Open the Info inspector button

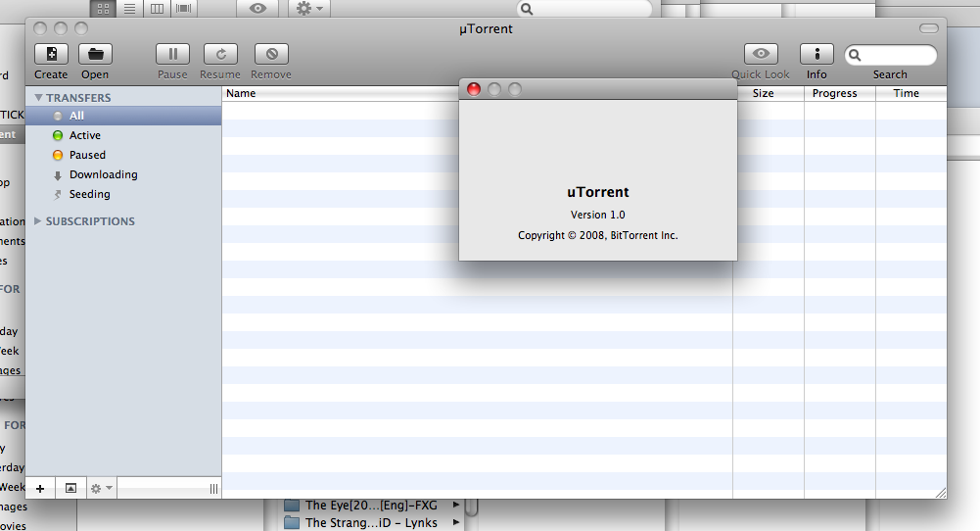click(x=817, y=54)
